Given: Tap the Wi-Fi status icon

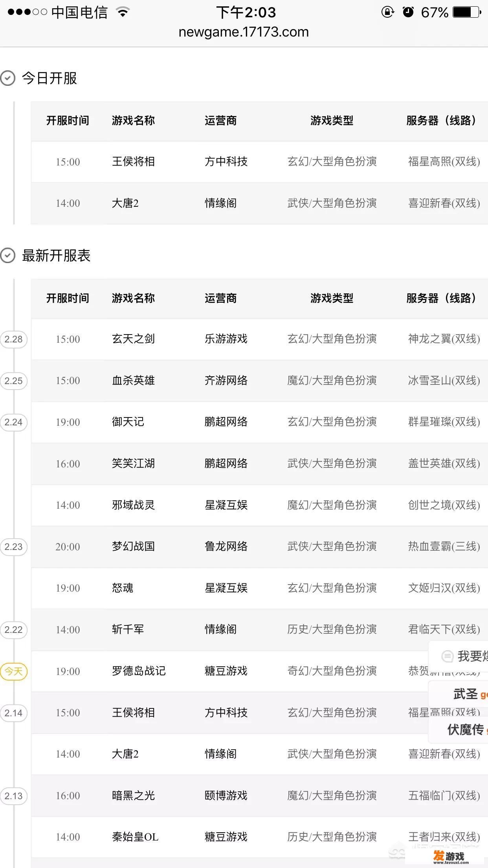Looking at the screenshot, I should pyautogui.click(x=123, y=12).
